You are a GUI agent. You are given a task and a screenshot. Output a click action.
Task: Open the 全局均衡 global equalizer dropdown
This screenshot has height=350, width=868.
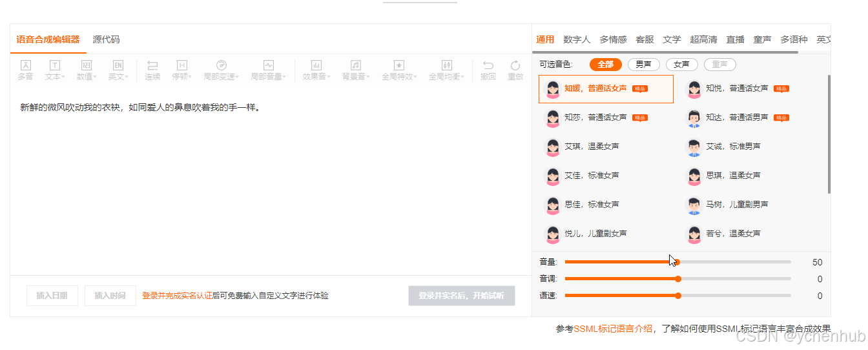[x=447, y=70]
